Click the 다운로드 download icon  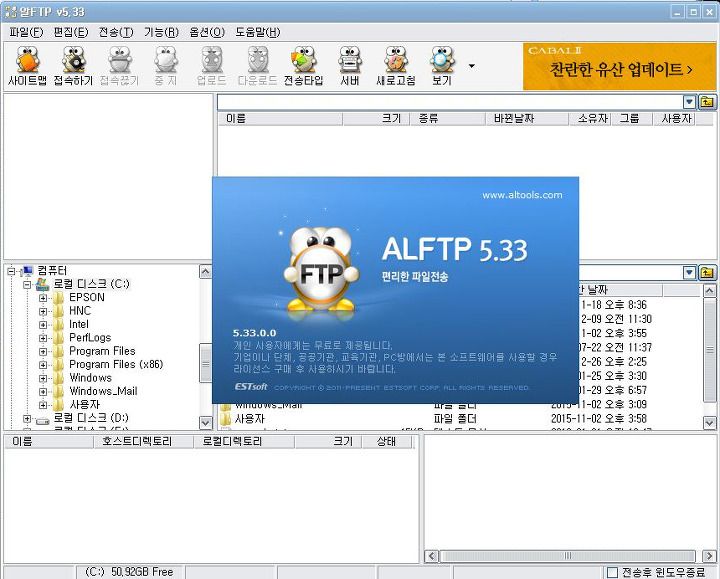[258, 66]
